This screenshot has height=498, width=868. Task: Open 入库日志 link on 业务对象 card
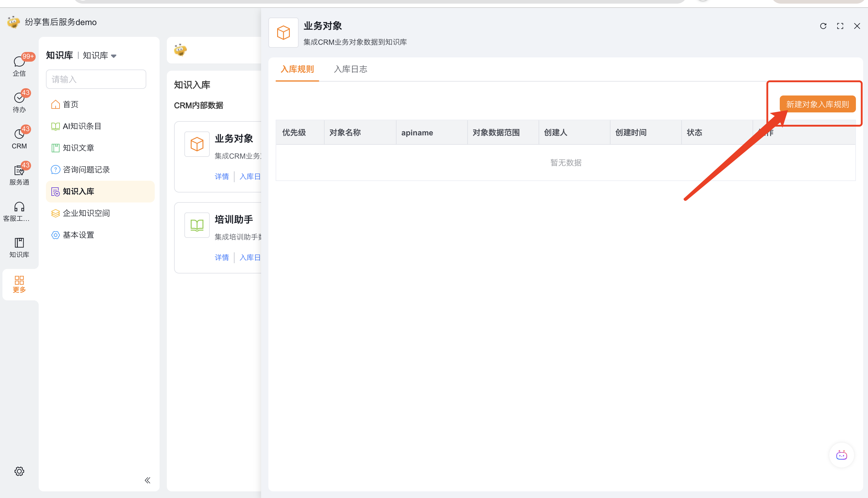(250, 176)
